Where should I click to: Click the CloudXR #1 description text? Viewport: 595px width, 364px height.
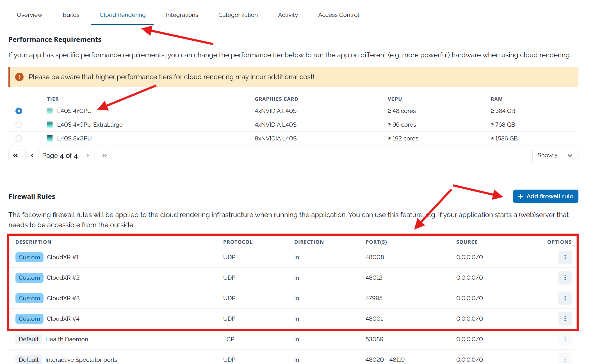tap(63, 257)
